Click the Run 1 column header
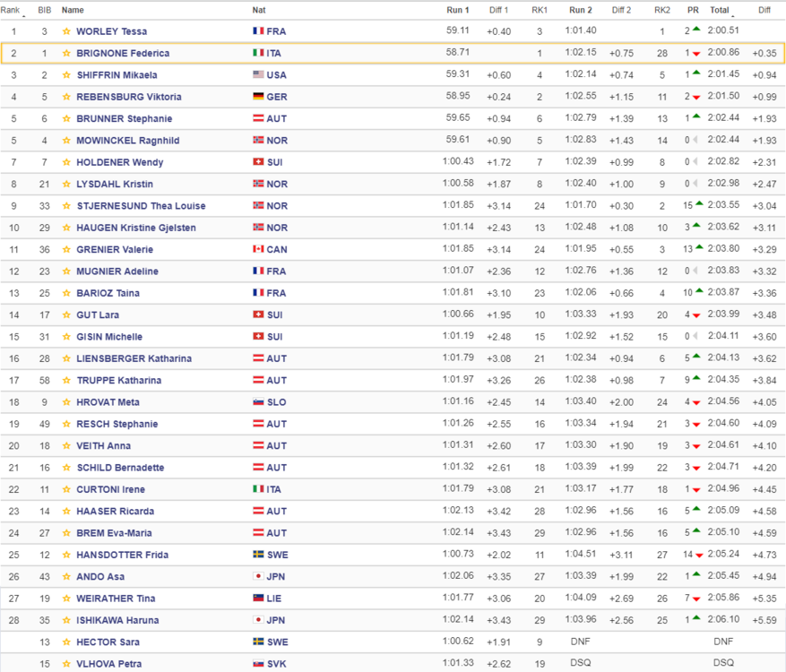Viewport: 786px width, 672px height. click(x=458, y=10)
